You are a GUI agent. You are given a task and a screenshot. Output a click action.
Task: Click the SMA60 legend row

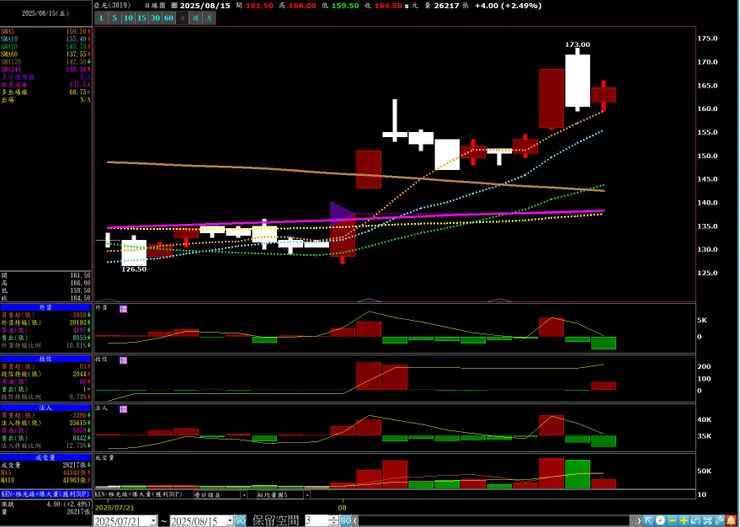pyautogui.click(x=46, y=54)
